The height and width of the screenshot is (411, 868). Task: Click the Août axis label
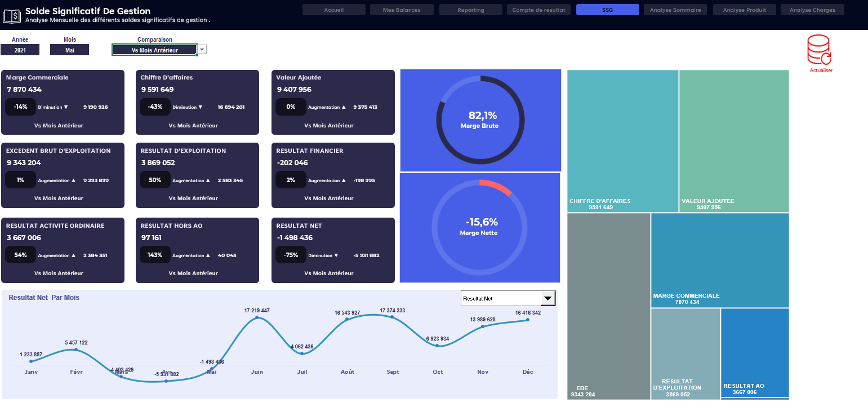pyautogui.click(x=348, y=372)
